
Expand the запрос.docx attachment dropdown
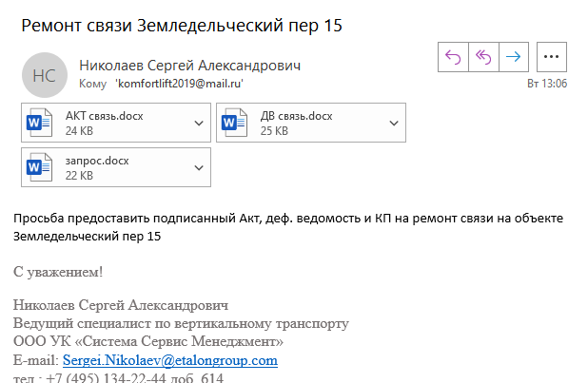pos(199,167)
